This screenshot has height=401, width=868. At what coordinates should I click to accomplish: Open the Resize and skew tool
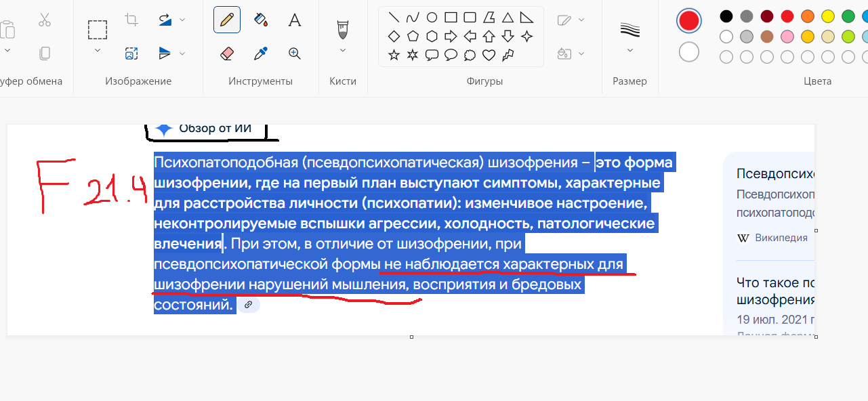(131, 53)
